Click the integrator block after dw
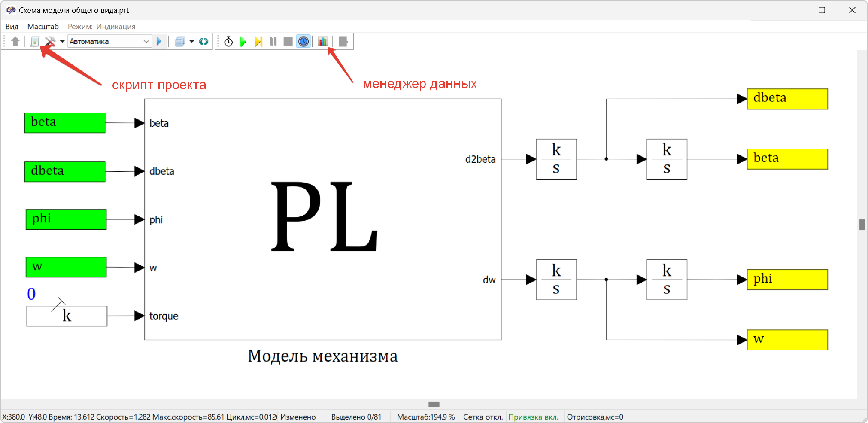868x423 pixels. tap(556, 280)
